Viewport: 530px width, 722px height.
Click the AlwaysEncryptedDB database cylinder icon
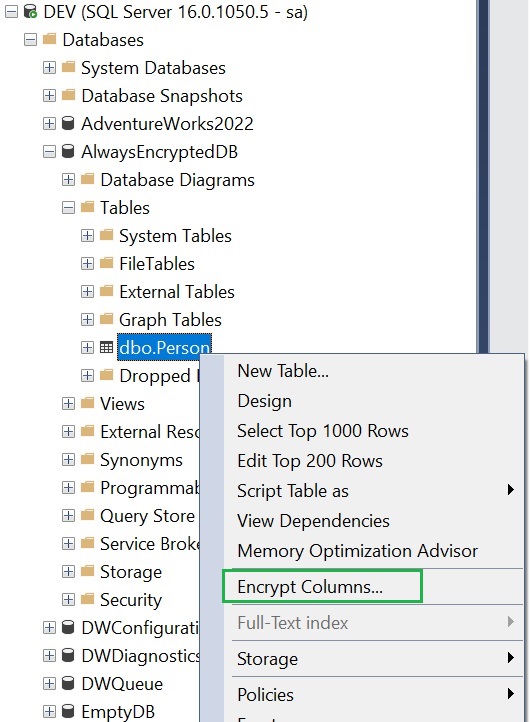[x=68, y=151]
